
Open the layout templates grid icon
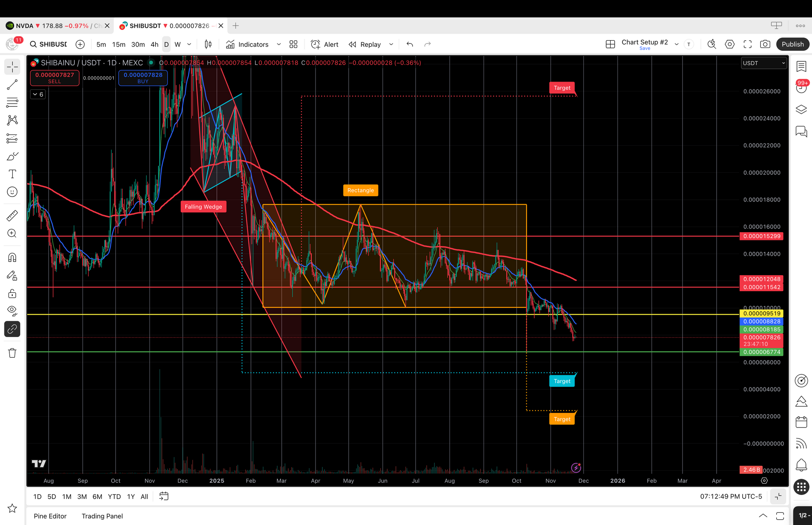point(294,44)
